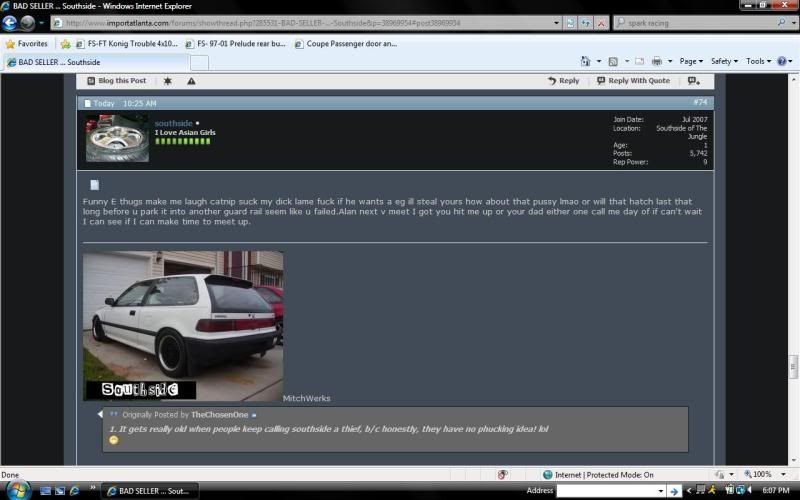The image size is (800, 500).
Task: Click the Reply button on the post
Action: (x=563, y=81)
